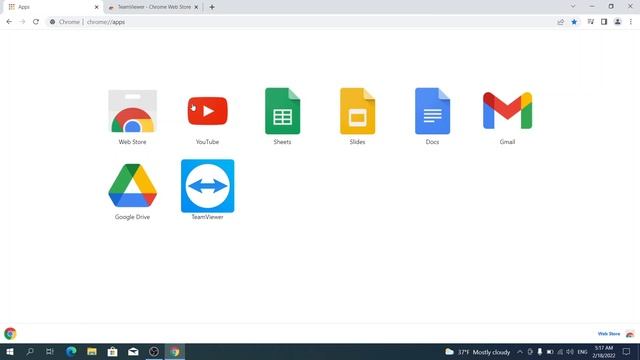Viewport: 640px width, 360px height.
Task: Open the clock and date flyout
Action: (x=604, y=352)
